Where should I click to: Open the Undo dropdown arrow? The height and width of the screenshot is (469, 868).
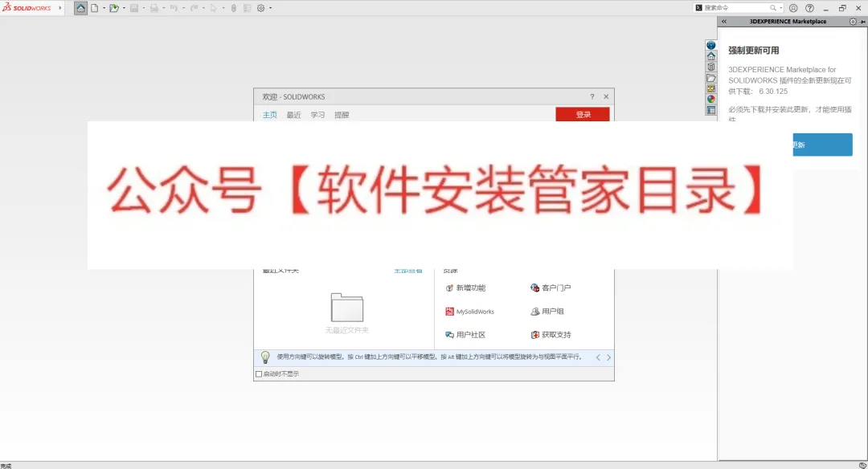point(183,8)
